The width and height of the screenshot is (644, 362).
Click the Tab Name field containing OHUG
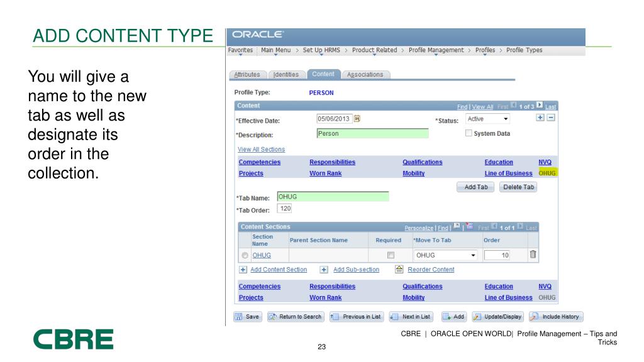click(333, 197)
